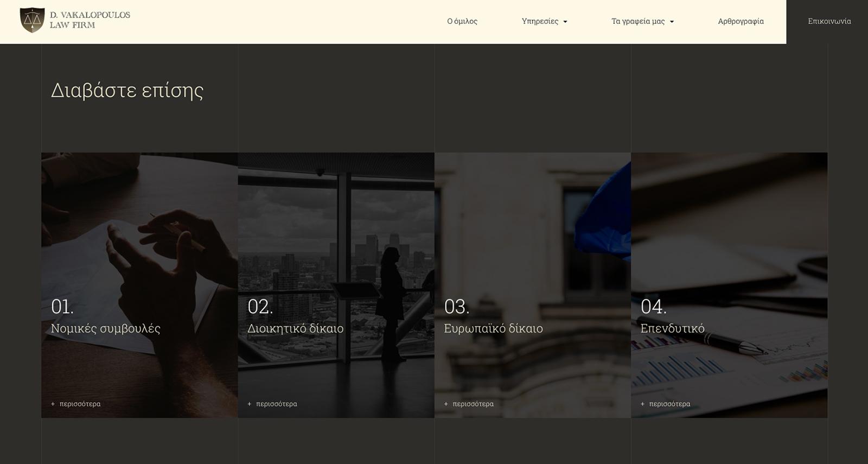
Task: Click περισσότερα under Επενδυτικό
Action: click(x=666, y=404)
